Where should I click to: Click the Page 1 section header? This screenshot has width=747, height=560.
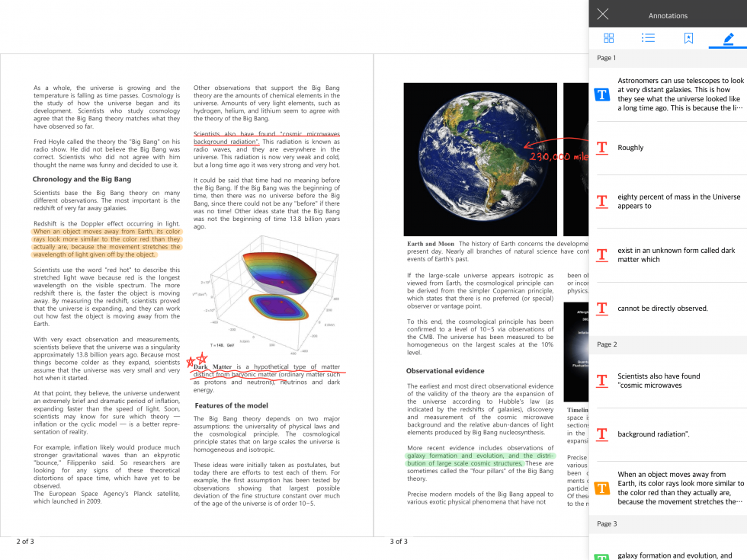pyautogui.click(x=668, y=58)
